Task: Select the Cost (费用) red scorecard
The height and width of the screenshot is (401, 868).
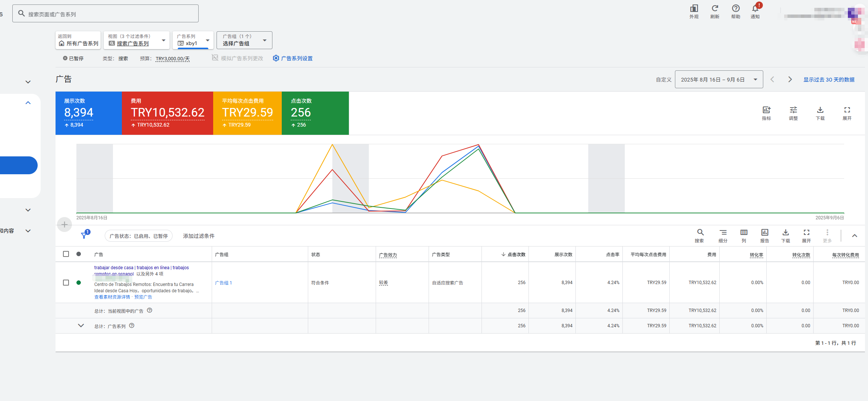Action: (167, 113)
